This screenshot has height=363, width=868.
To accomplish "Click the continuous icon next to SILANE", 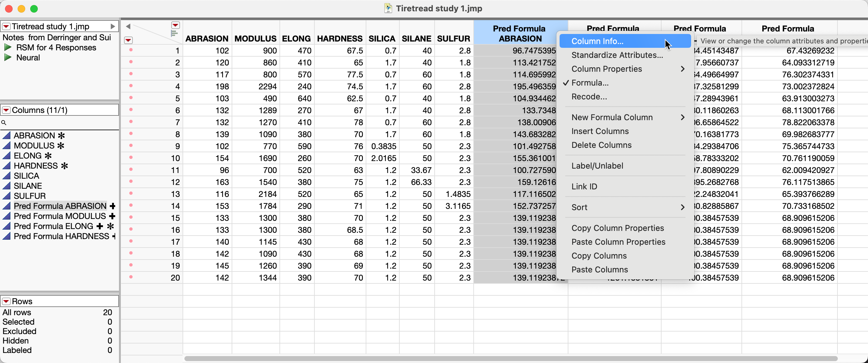I will [x=6, y=186].
